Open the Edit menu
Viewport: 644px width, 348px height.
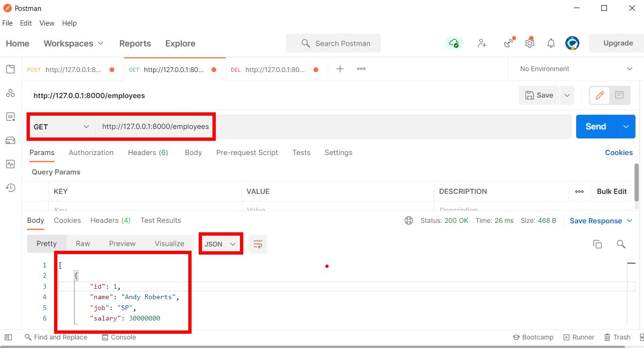(26, 23)
